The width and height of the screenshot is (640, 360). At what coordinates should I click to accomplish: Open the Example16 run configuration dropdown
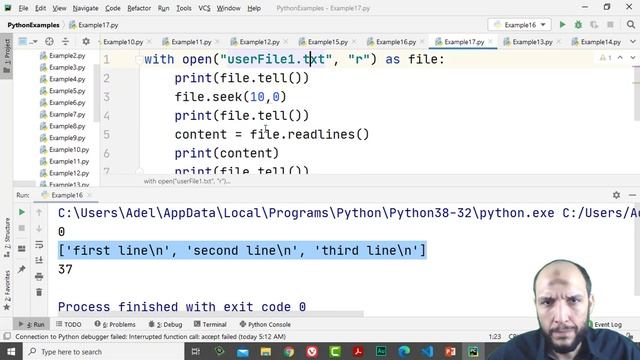click(x=519, y=25)
